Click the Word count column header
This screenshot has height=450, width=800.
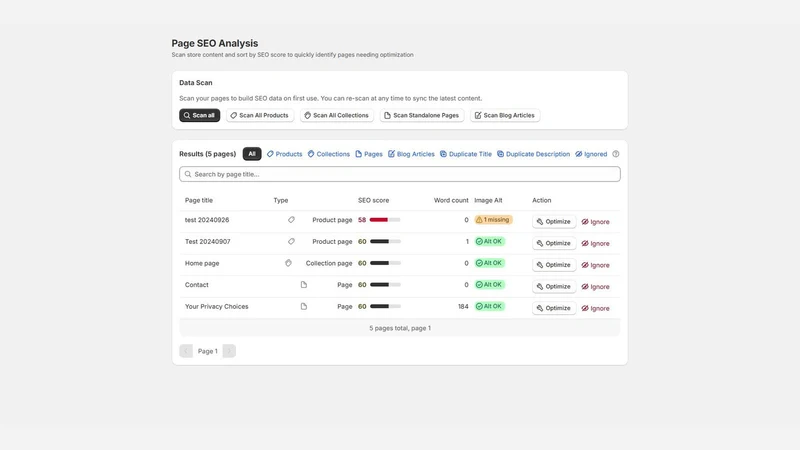coord(451,201)
